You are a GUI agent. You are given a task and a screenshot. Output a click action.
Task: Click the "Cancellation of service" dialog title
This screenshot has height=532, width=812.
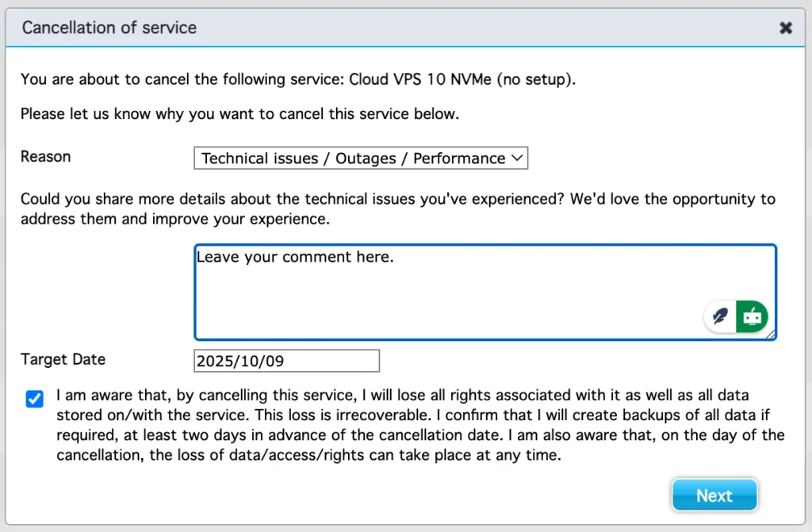109,28
